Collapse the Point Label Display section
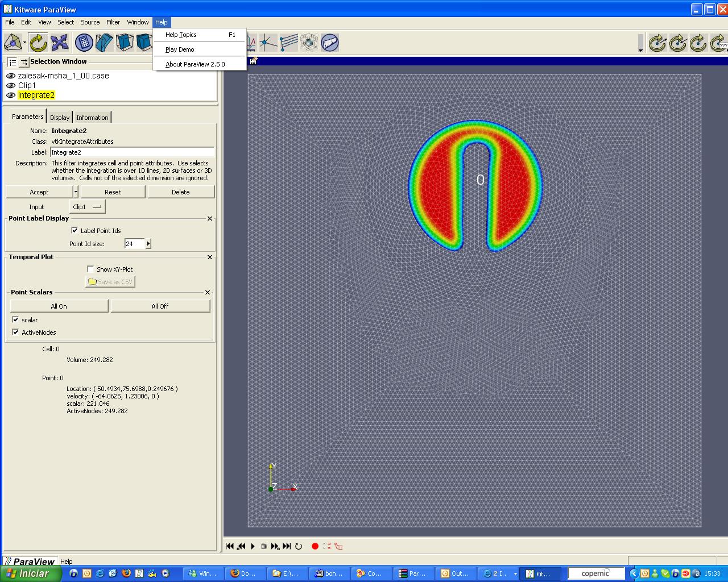 tap(210, 218)
